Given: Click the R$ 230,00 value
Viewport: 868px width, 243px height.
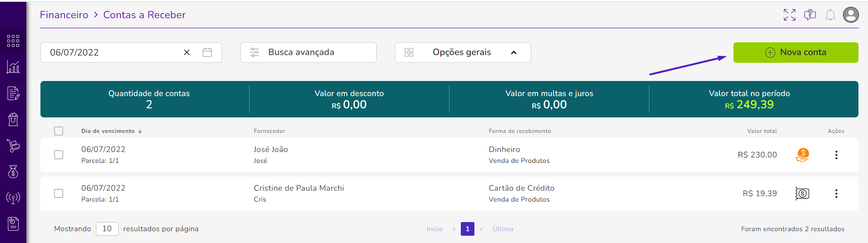Looking at the screenshot, I should tap(757, 155).
